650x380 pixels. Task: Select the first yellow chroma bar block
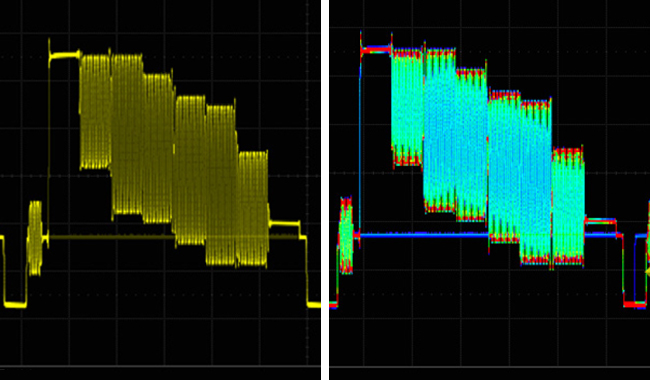click(x=95, y=111)
